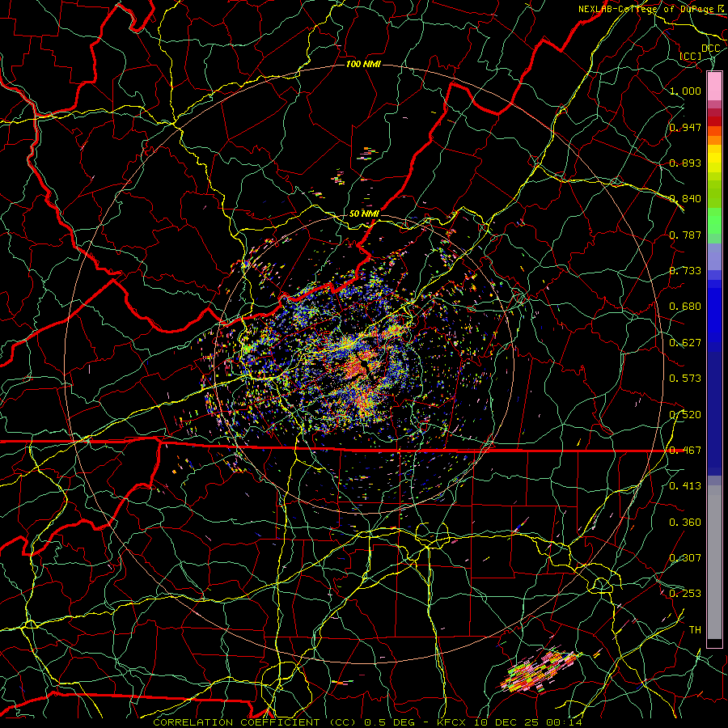The image size is (728, 728).
Task: Click the 0.840 scale value
Action: pos(685,199)
